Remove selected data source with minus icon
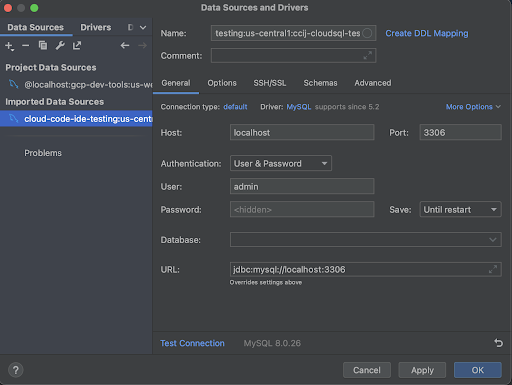Viewport: 512px width, 385px height. pyautogui.click(x=26, y=46)
